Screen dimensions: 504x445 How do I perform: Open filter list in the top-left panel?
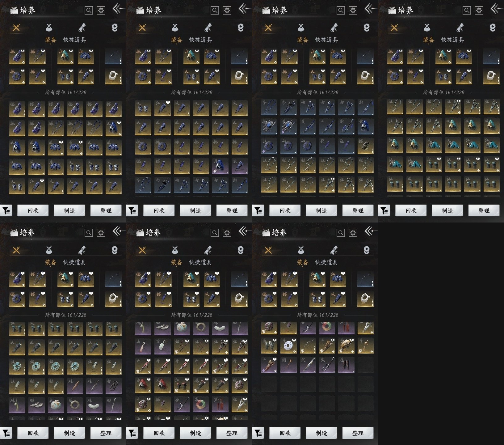6,211
